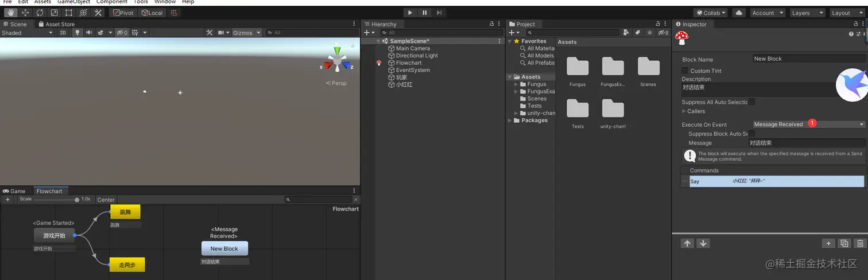This screenshot has width=868, height=280.
Task: Expand the Callers foldout
Action: 684,111
